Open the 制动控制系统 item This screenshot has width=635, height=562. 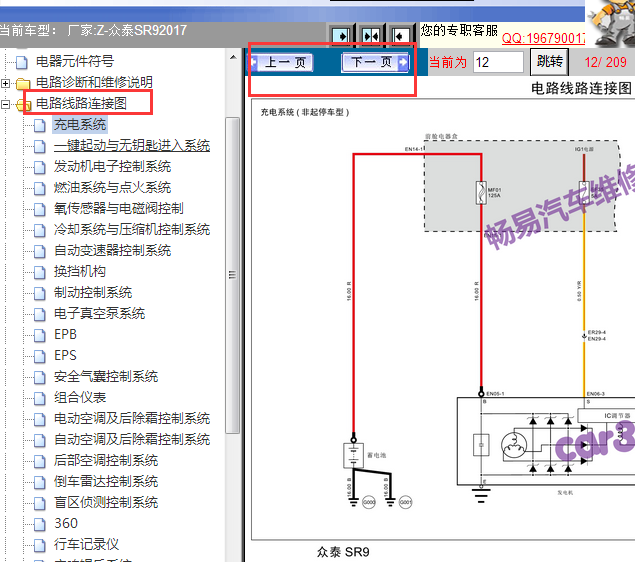[93, 292]
